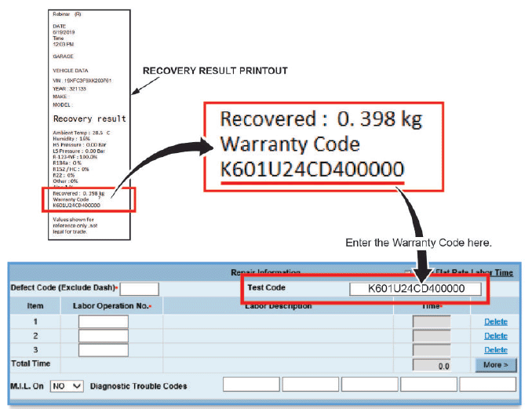532x416 pixels.
Task: Click 'Enter the Warranty Code here.' caption
Action: (x=418, y=243)
